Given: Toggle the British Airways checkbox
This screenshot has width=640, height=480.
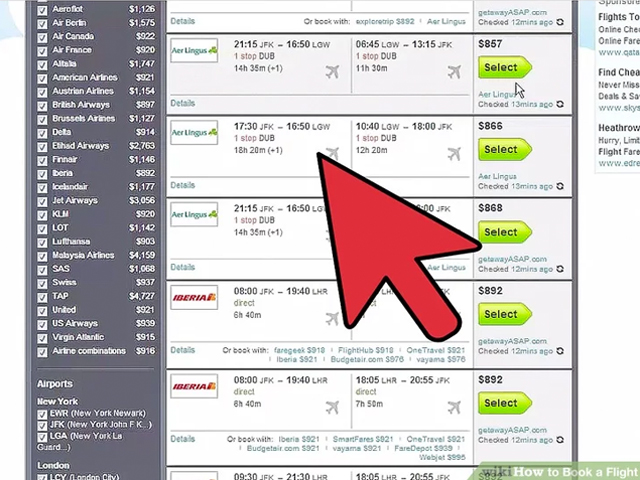Looking at the screenshot, I should 41,105.
